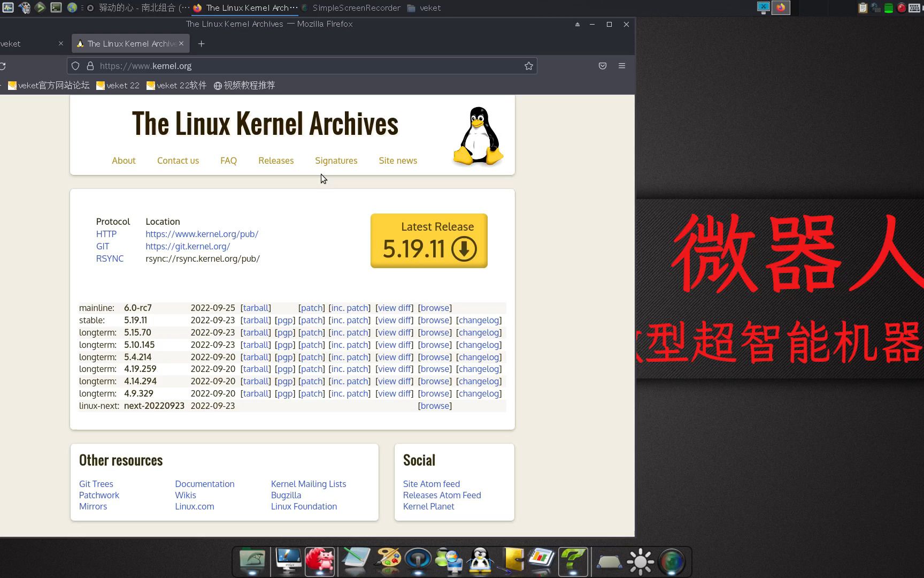Image resolution: width=924 pixels, height=578 pixels.
Task: Click the camera lens dock icon
Action: [672, 561]
